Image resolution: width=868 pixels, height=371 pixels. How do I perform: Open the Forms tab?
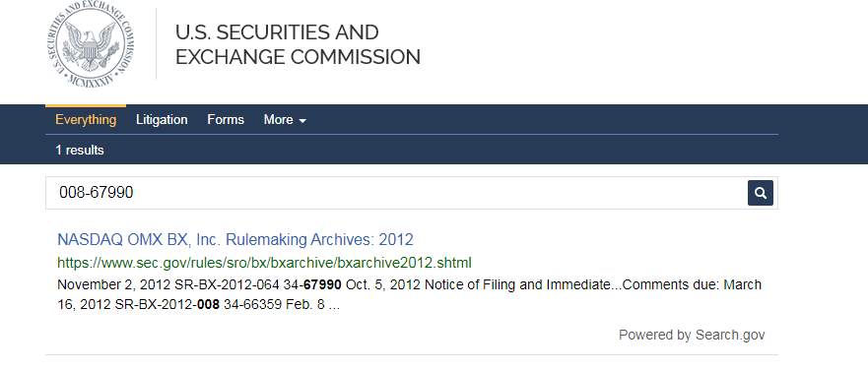tap(226, 119)
